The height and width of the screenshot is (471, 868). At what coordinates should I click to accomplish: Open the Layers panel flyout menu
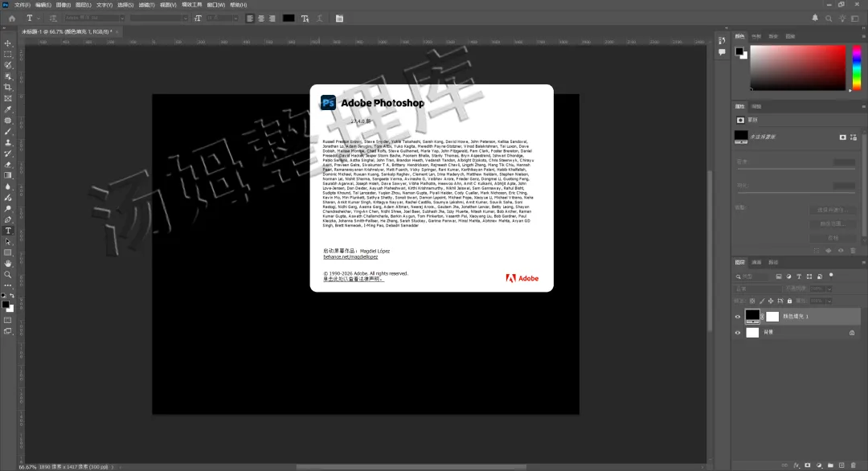[x=863, y=262]
